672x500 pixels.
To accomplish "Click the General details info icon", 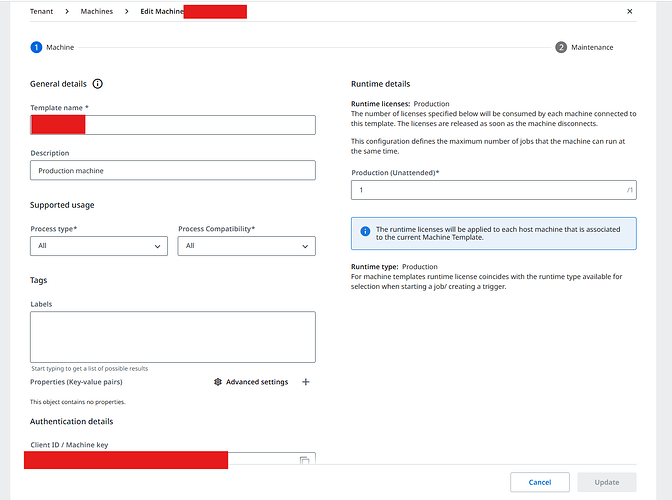I will [x=98, y=84].
